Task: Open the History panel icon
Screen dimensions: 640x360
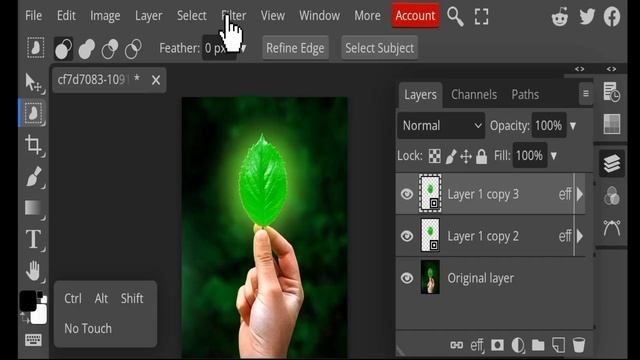Action: pos(611,92)
